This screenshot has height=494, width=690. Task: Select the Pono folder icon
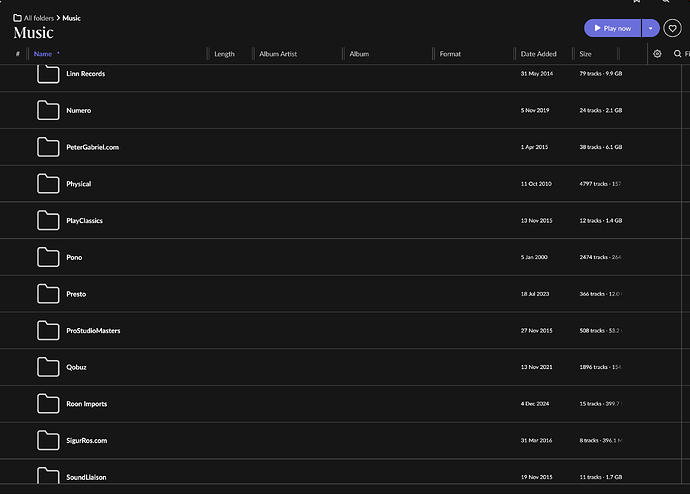pos(48,257)
